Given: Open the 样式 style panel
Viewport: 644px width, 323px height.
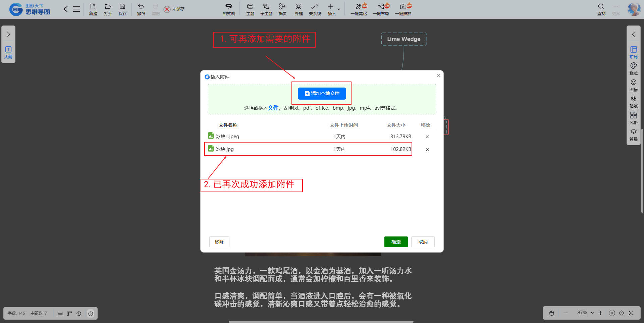Looking at the screenshot, I should pos(633,68).
